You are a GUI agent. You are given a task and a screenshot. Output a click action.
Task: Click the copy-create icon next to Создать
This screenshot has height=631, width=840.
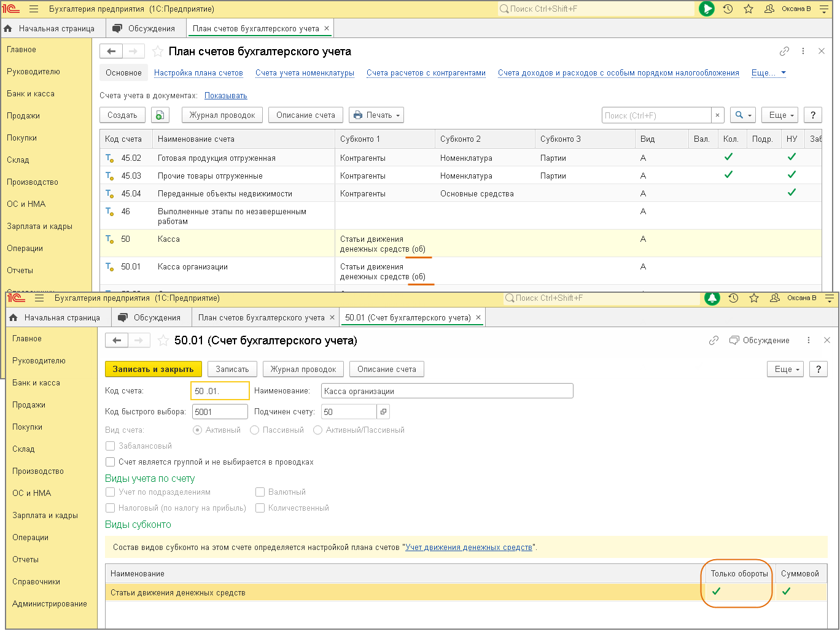(x=160, y=115)
